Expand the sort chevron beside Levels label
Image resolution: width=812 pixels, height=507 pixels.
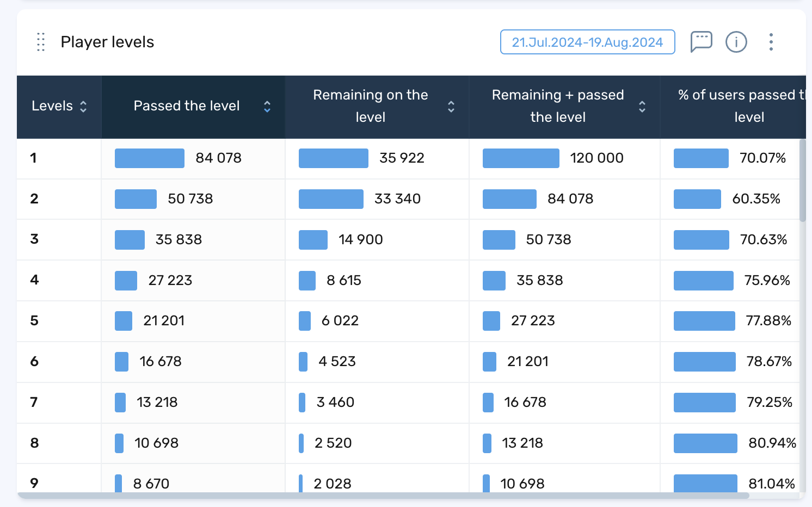coord(83,107)
